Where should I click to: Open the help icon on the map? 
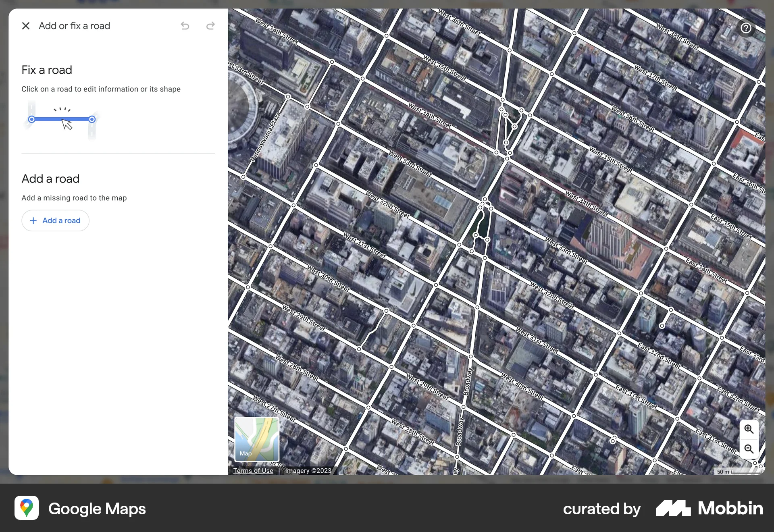746,28
